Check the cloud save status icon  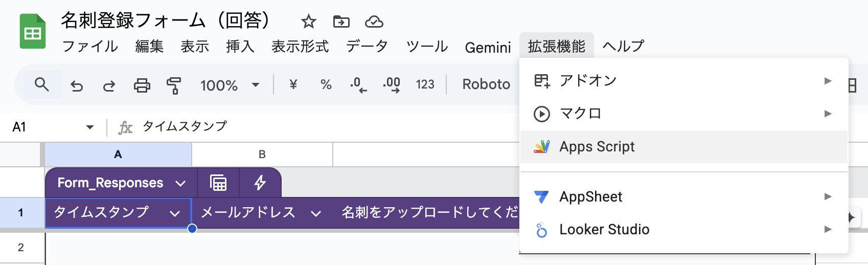pyautogui.click(x=374, y=21)
